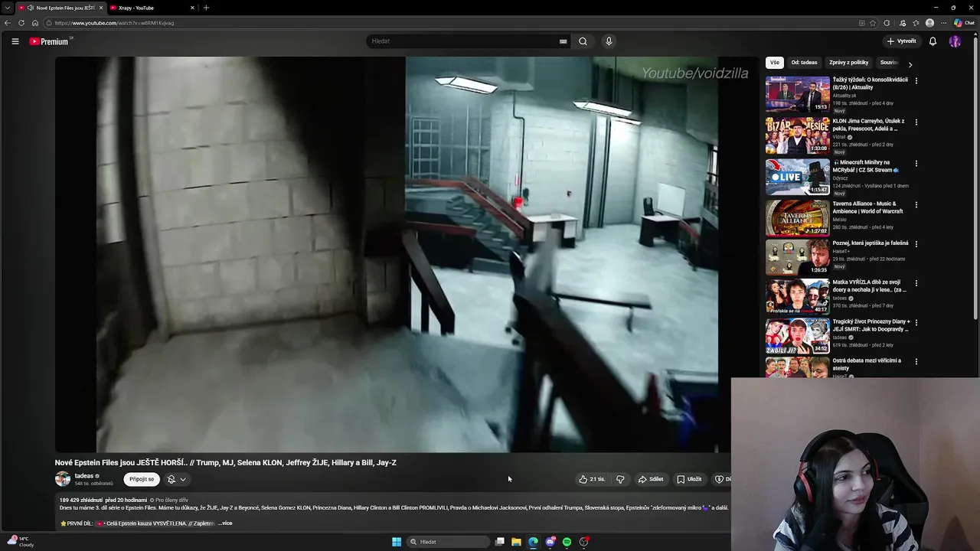Open the YouTube account avatar menu
The width and height of the screenshot is (980, 551).
[955, 41]
